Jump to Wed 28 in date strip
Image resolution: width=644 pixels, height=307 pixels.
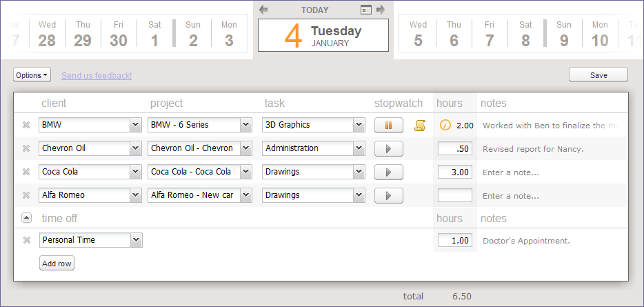(x=48, y=34)
